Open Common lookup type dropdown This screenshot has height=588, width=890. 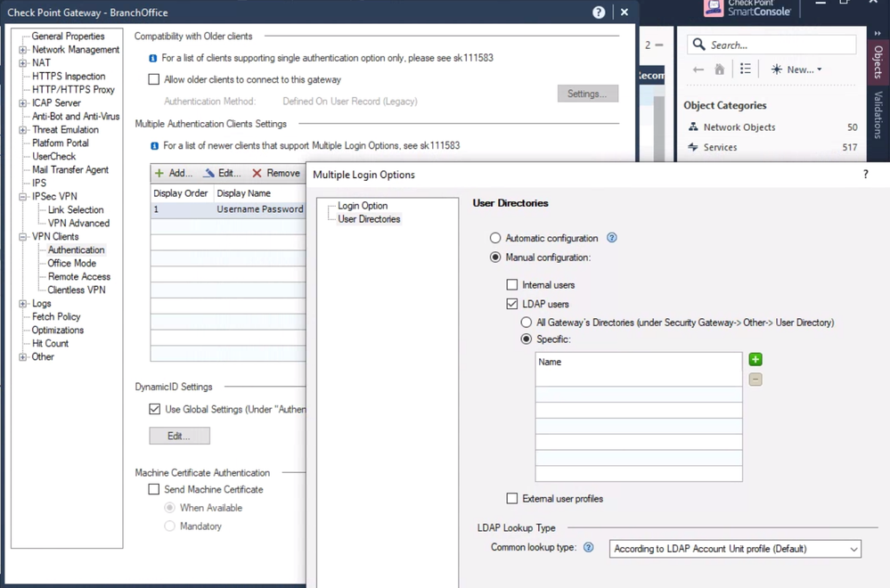[735, 549]
